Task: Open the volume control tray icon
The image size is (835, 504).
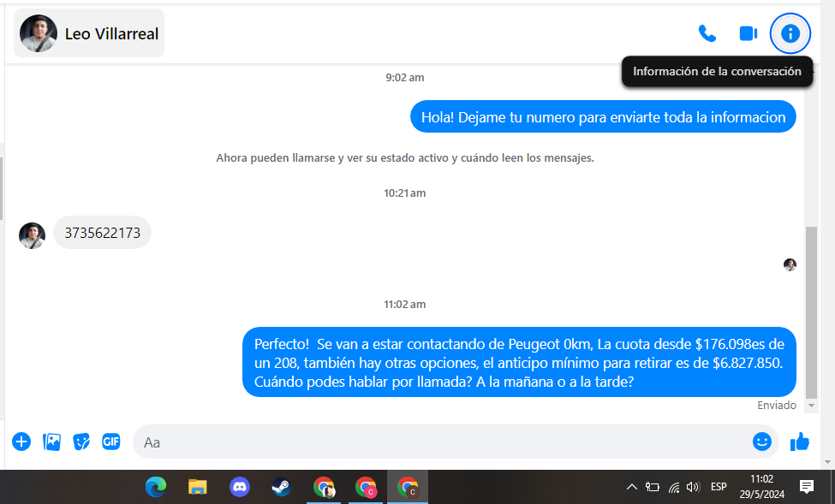Action: click(x=693, y=486)
